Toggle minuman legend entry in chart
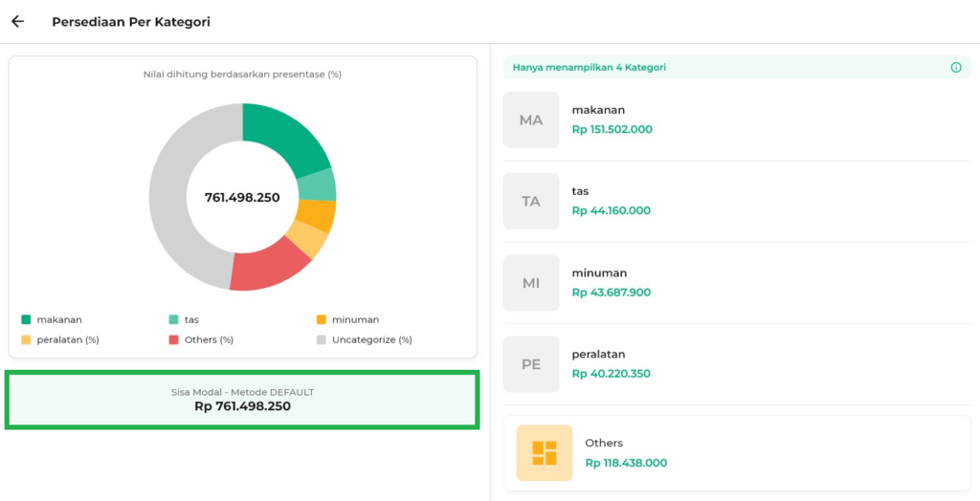The image size is (980, 501). click(x=348, y=319)
